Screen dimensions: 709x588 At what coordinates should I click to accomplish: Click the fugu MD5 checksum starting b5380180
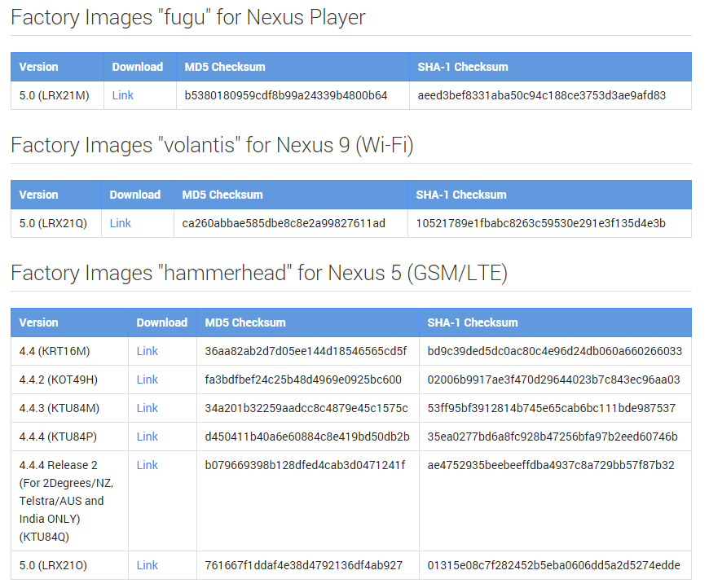(x=285, y=95)
